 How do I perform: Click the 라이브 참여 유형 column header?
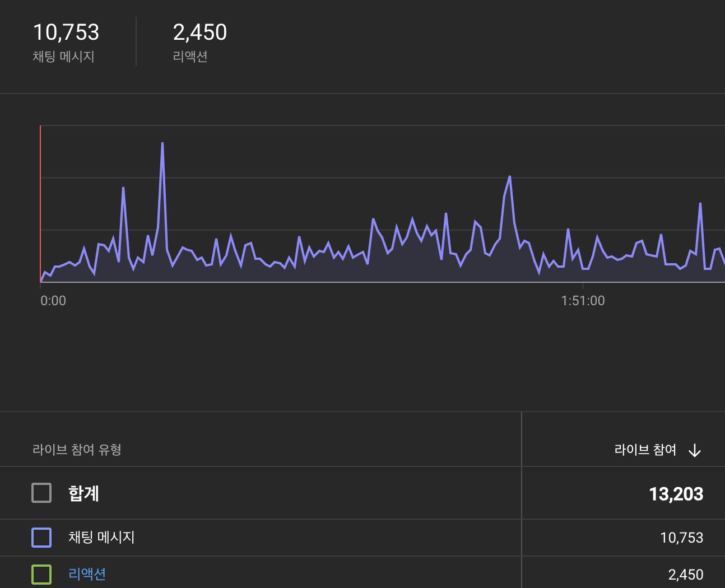[x=77, y=450]
